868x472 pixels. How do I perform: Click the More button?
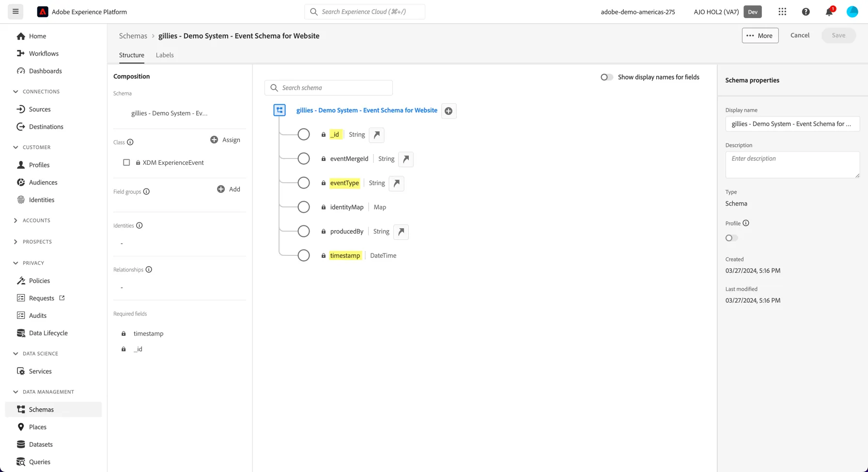pyautogui.click(x=760, y=35)
